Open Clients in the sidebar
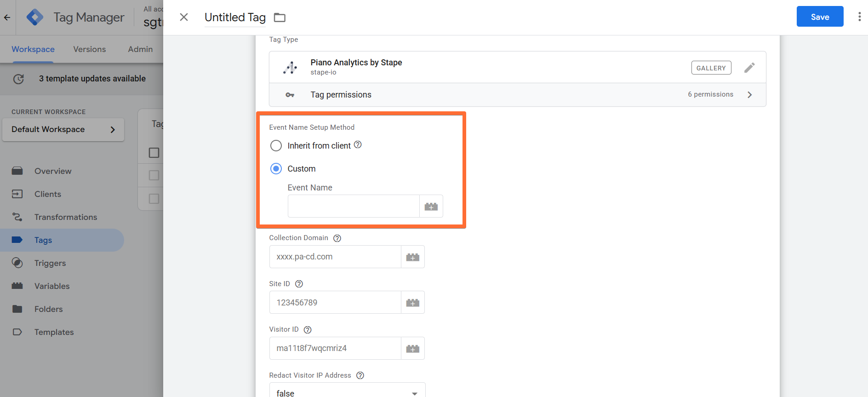The width and height of the screenshot is (868, 397). coord(62,194)
